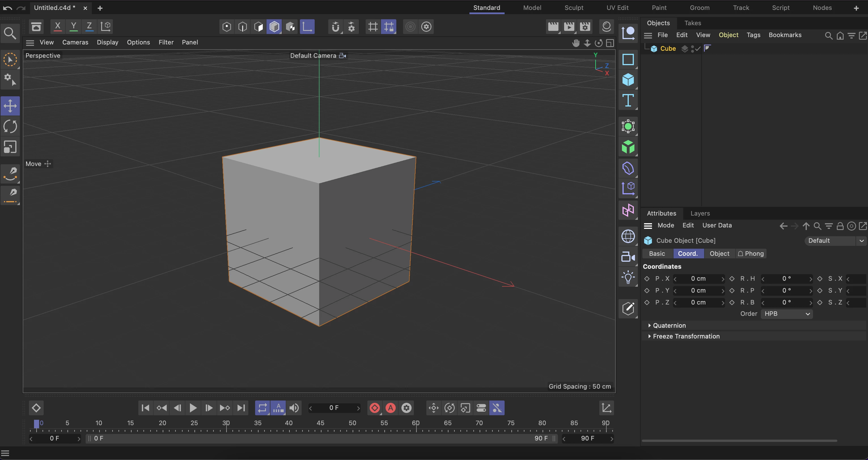Viewport: 868px width, 460px height.
Task: Open the Object attributes tab
Action: click(x=719, y=253)
